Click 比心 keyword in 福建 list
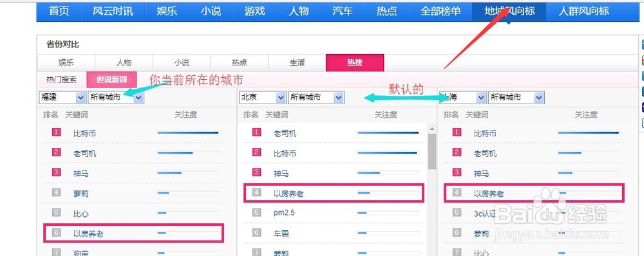This screenshot has height=256, width=644. pos(81,214)
